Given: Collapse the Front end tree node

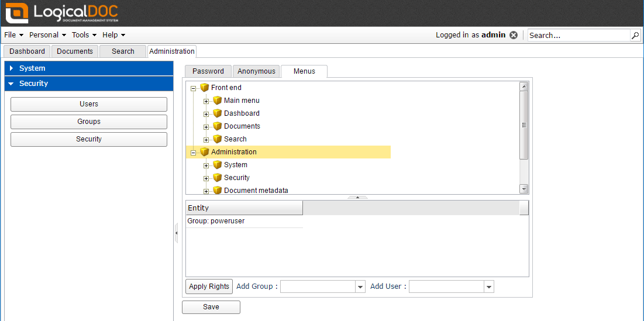Looking at the screenshot, I should [193, 88].
